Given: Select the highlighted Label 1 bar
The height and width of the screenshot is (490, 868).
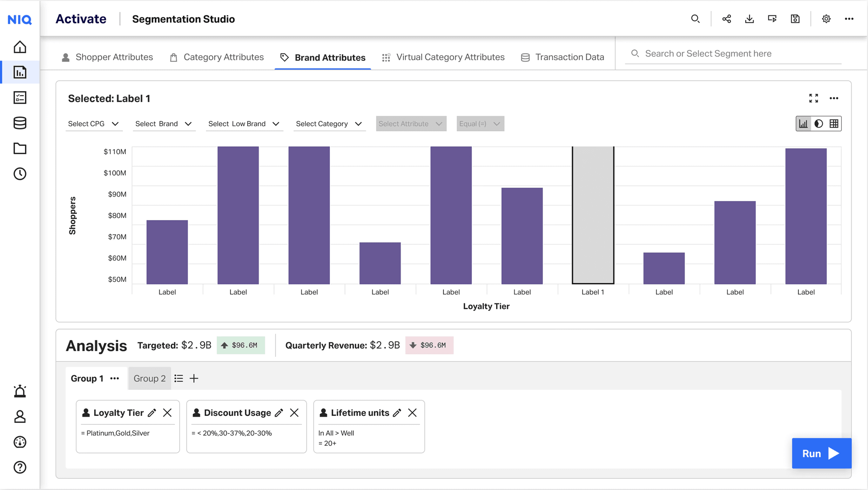Looking at the screenshot, I should click(x=593, y=215).
